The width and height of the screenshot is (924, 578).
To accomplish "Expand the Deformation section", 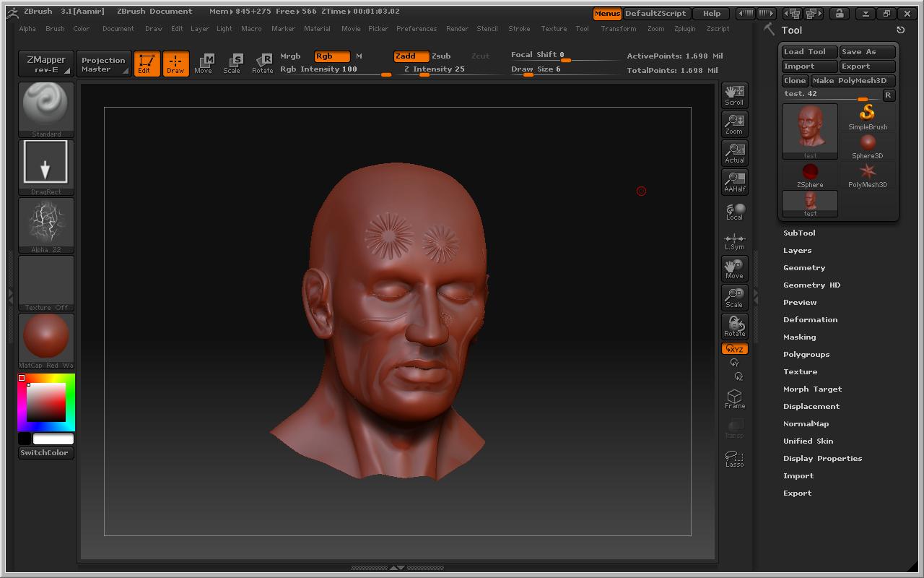I will pyautogui.click(x=810, y=319).
